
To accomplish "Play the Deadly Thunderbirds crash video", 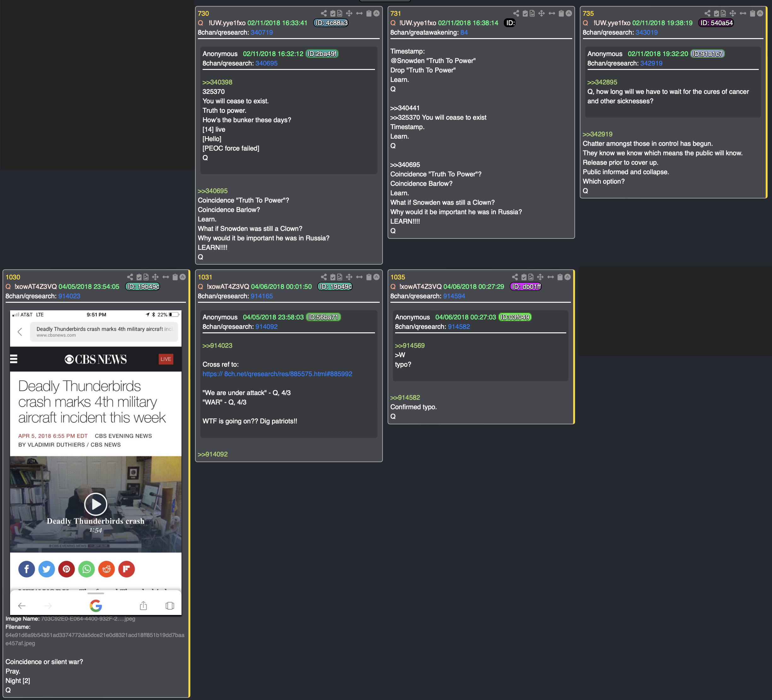I will pyautogui.click(x=95, y=504).
